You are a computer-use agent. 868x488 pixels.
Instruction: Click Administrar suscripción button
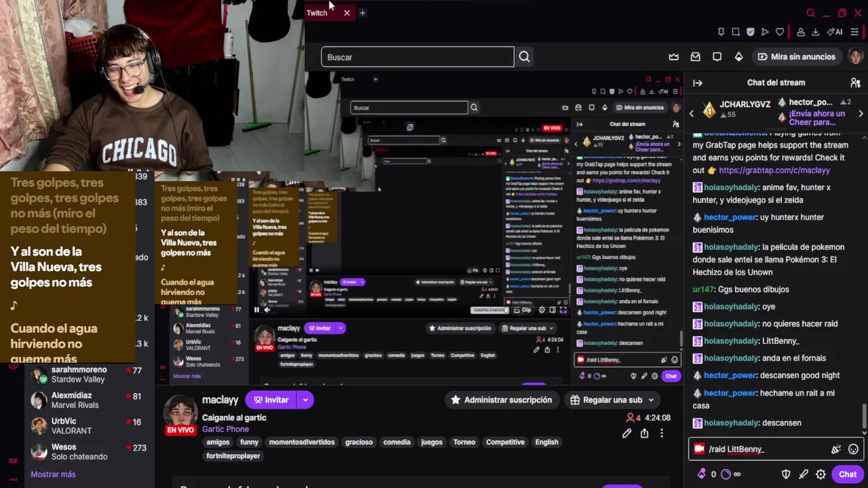501,400
